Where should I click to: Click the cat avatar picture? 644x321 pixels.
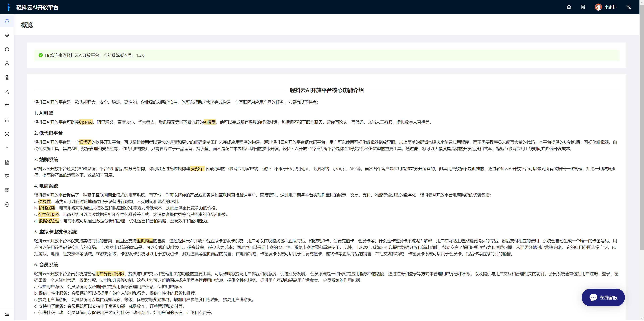point(598,7)
